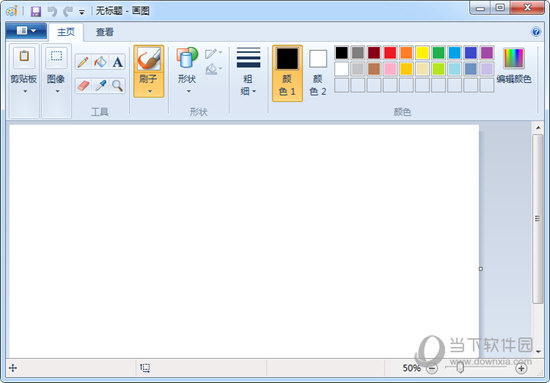Open Paint Help question mark icon
This screenshot has height=383, width=550.
[x=536, y=32]
